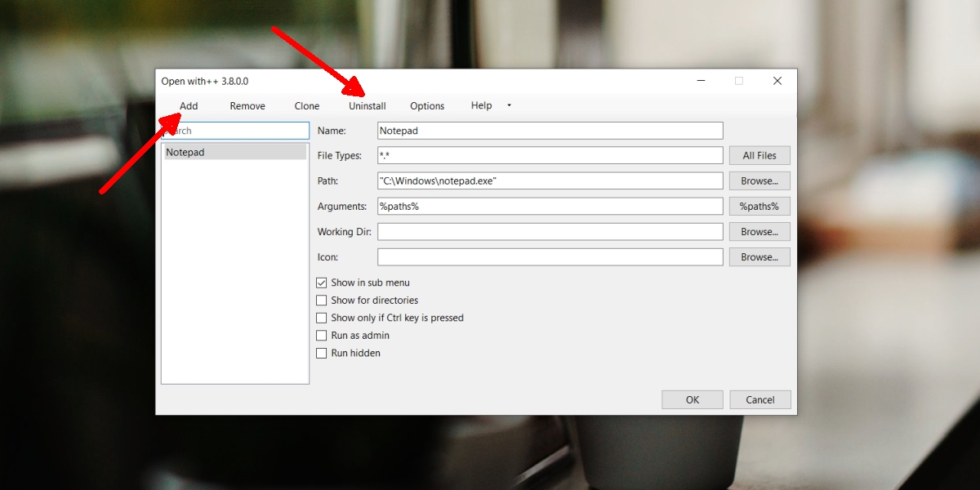The height and width of the screenshot is (490, 980).
Task: Browse for the Icon file
Action: tap(759, 257)
